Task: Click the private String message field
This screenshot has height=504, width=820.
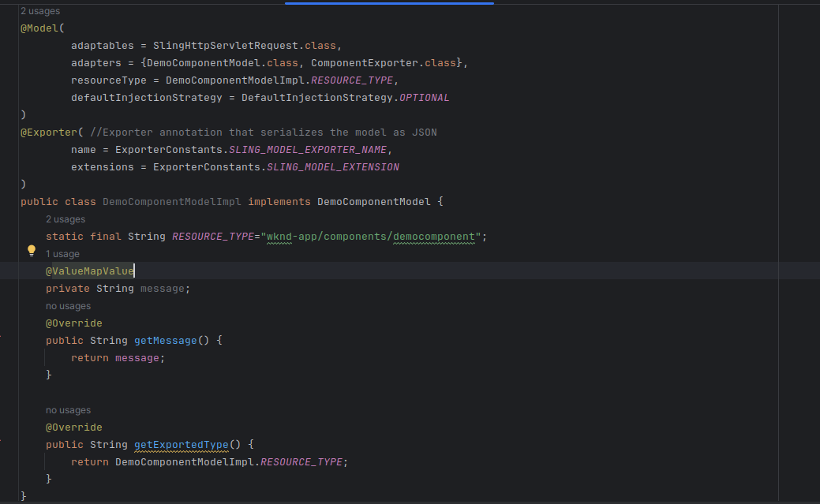Action: [x=118, y=289]
